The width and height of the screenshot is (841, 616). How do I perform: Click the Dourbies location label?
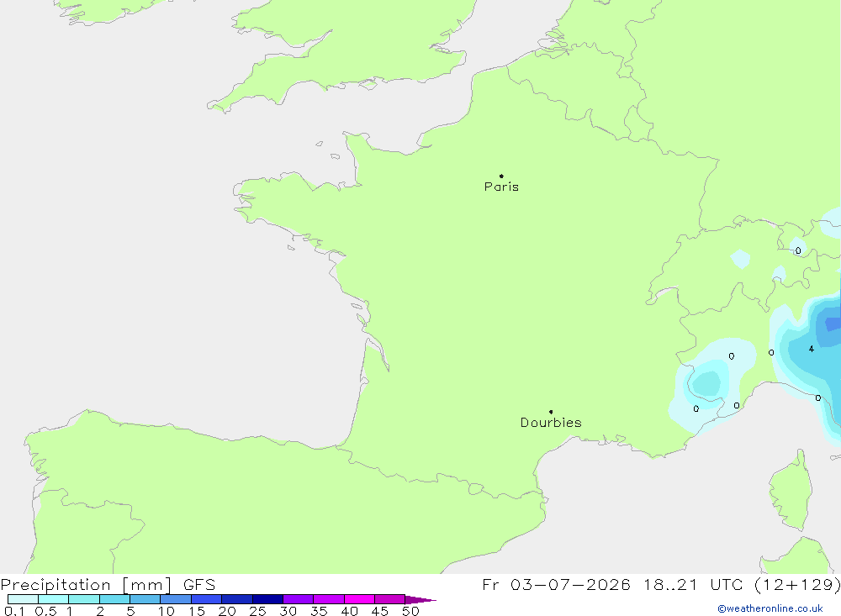pos(551,423)
